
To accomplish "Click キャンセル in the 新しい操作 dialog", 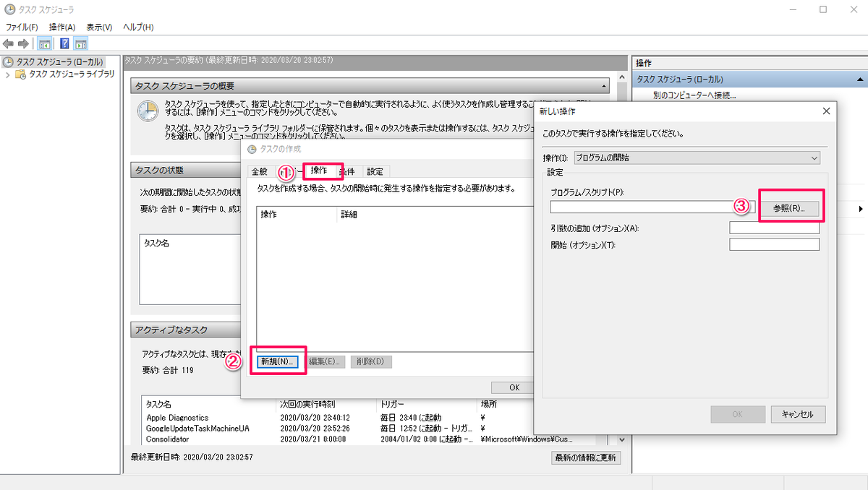I will click(798, 414).
